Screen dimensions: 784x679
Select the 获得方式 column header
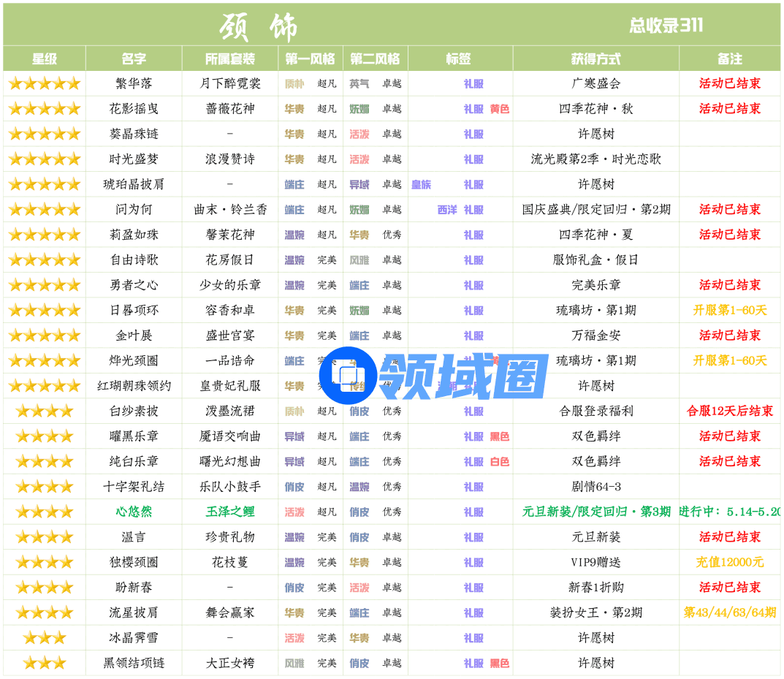pos(595,58)
